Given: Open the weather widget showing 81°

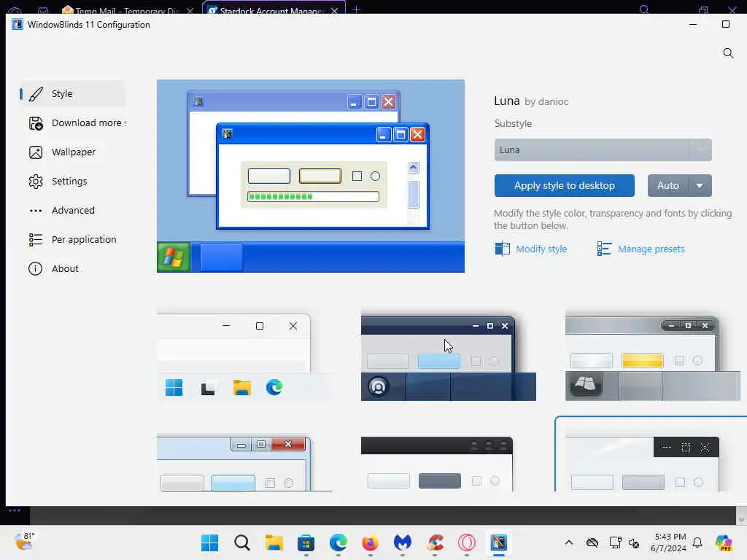Looking at the screenshot, I should tap(24, 542).
